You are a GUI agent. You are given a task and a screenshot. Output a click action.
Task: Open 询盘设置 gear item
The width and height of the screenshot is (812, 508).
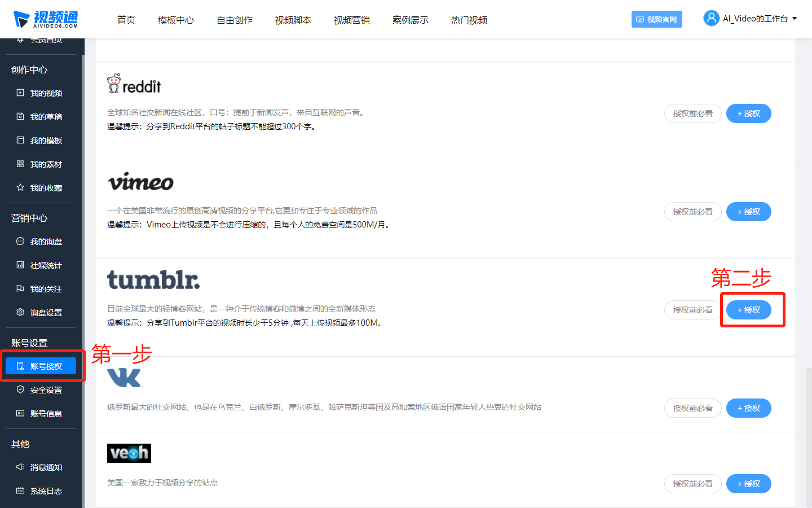pos(41,313)
